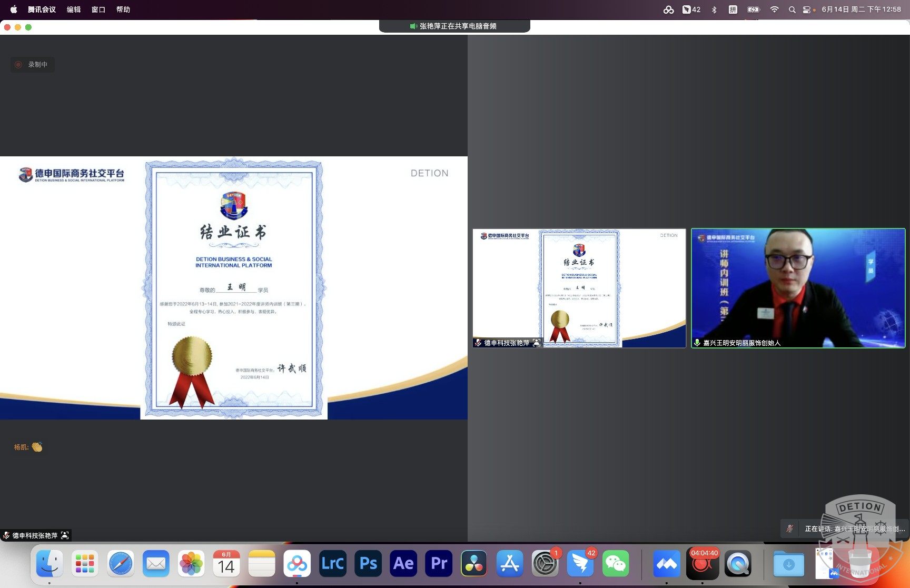
Task: Click the 录制中 recording indicator
Action: (32, 65)
